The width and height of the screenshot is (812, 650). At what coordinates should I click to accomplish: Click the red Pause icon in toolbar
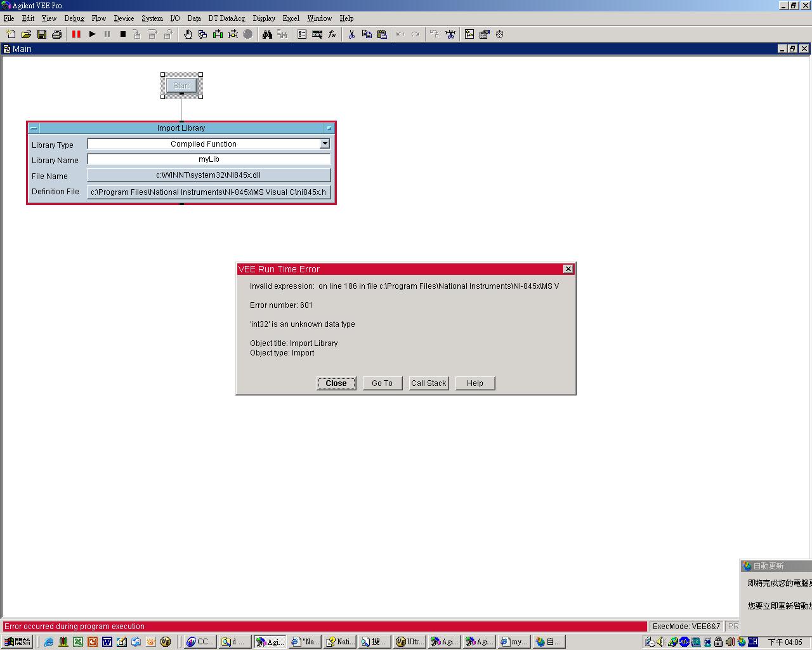(x=76, y=34)
